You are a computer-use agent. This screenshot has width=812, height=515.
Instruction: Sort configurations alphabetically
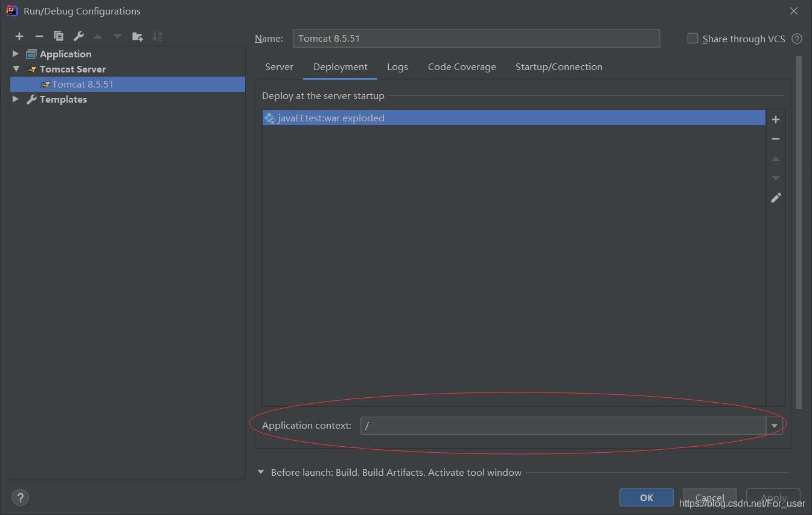(157, 36)
